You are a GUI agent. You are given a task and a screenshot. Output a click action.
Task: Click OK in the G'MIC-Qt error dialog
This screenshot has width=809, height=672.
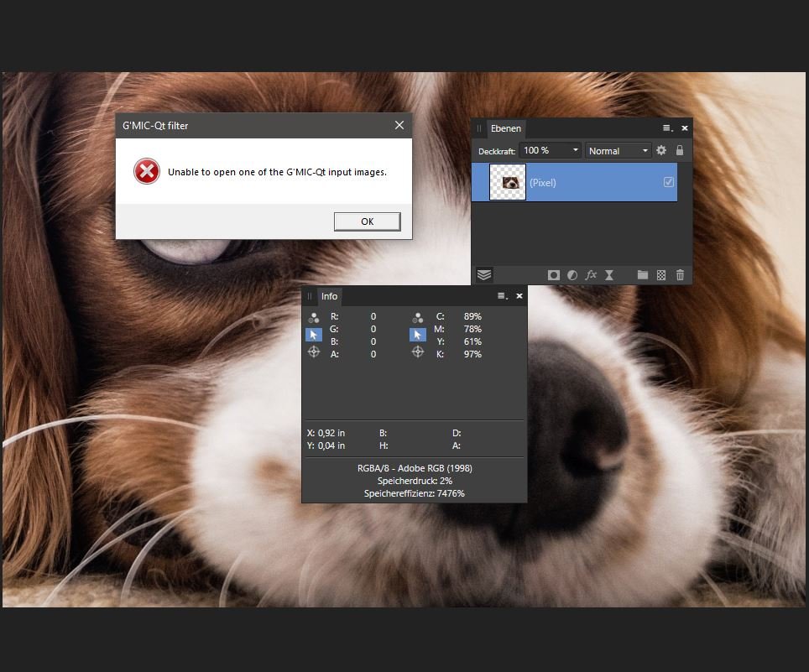(367, 221)
